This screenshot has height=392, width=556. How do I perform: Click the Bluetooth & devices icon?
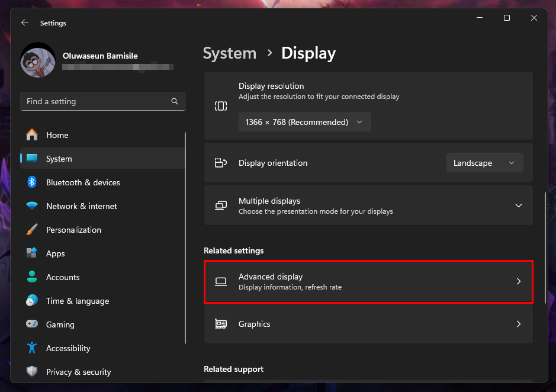[x=32, y=182]
